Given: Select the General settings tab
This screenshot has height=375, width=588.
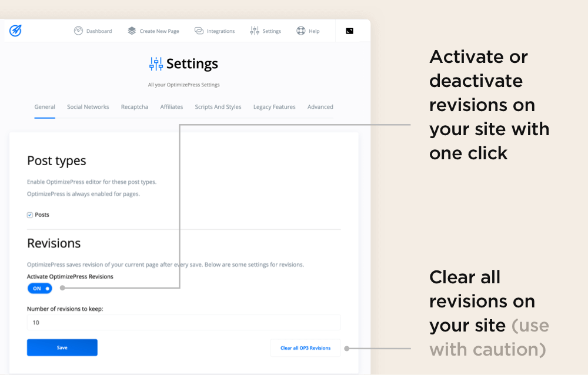Looking at the screenshot, I should pos(45,107).
